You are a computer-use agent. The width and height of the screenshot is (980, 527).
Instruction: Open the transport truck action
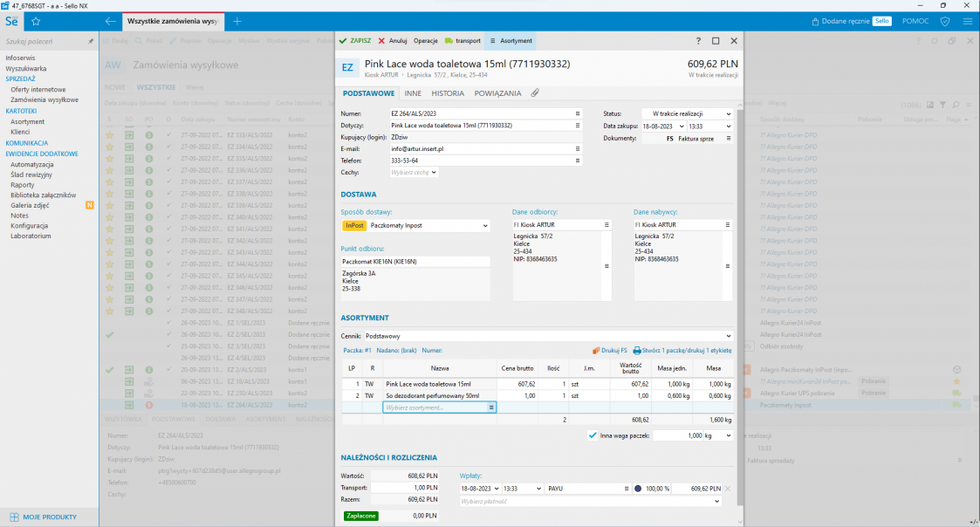click(463, 40)
